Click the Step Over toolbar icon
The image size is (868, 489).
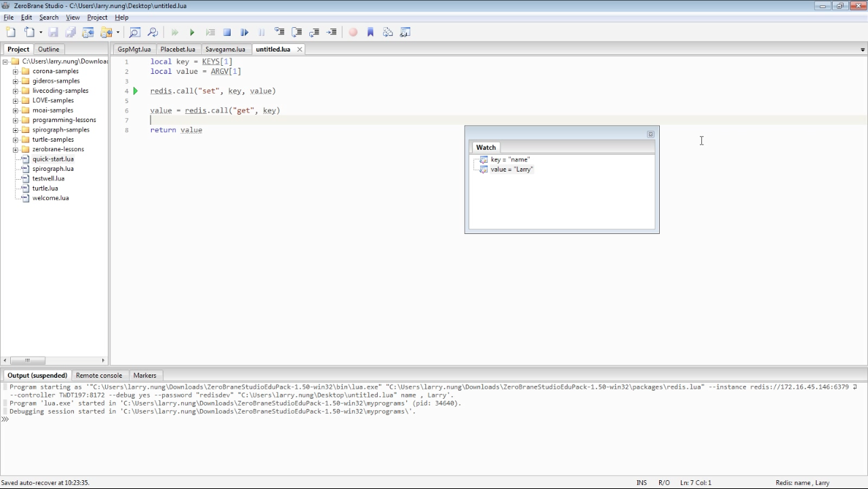(296, 32)
